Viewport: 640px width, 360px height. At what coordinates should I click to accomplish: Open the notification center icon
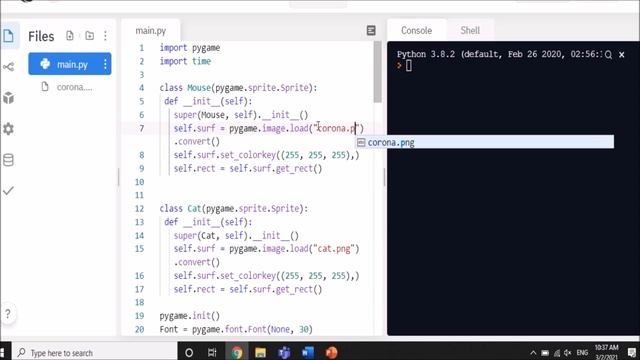point(632,353)
